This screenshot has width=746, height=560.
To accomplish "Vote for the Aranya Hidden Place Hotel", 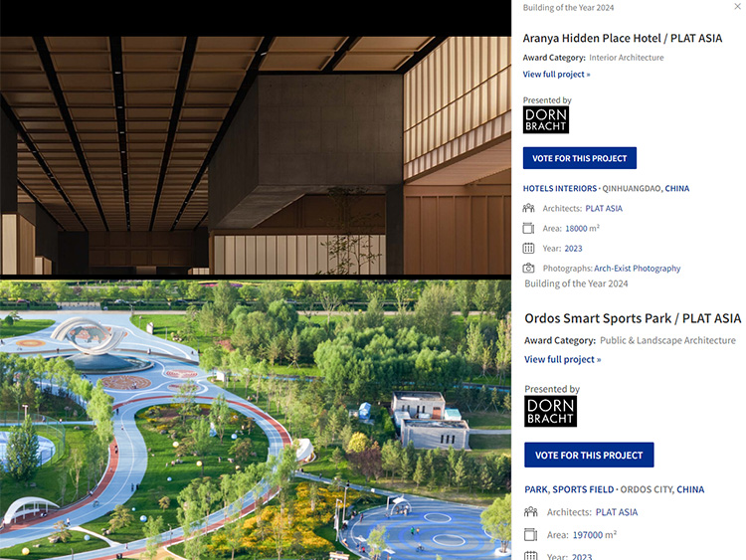I will 580,158.
